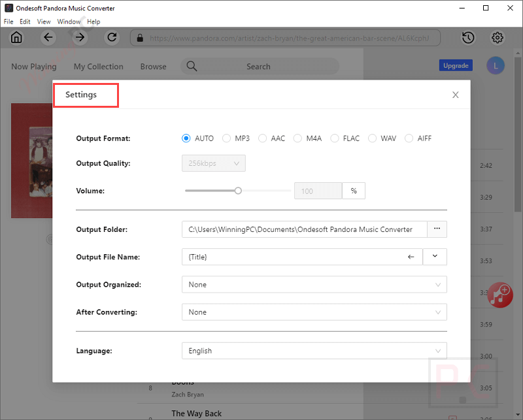523x420 pixels.
Task: Open the Edit menu
Action: point(25,22)
